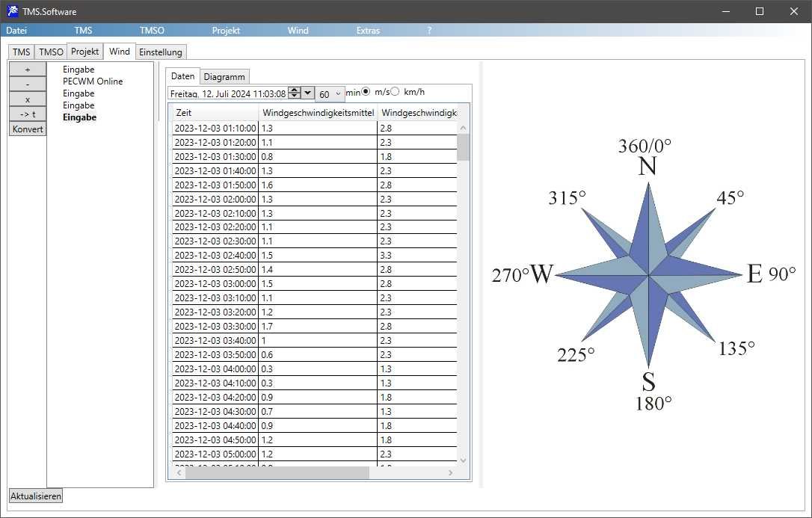
Task: Click the -> t button
Action: tap(28, 114)
